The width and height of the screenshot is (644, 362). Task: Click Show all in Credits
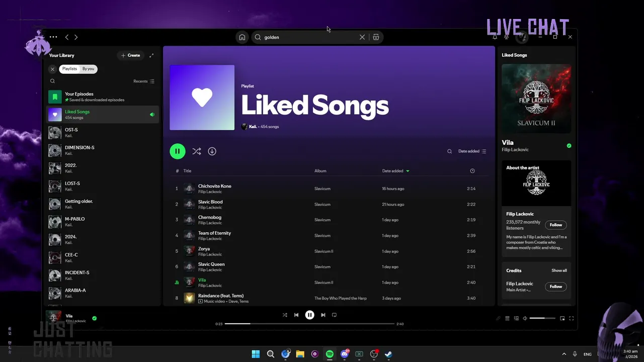(559, 270)
